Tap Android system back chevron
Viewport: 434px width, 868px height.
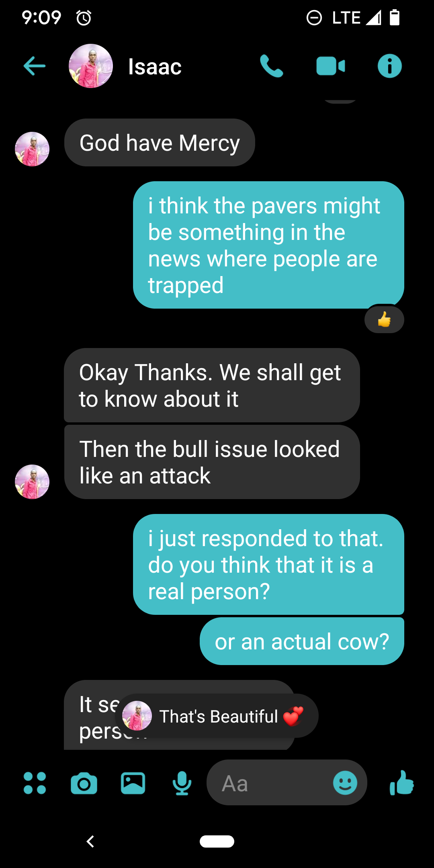click(90, 841)
